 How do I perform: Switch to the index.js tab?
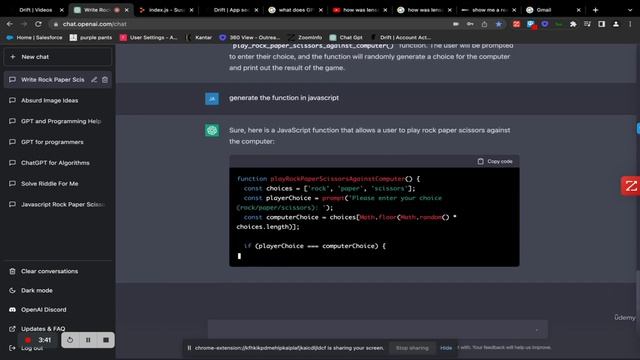coord(166,10)
